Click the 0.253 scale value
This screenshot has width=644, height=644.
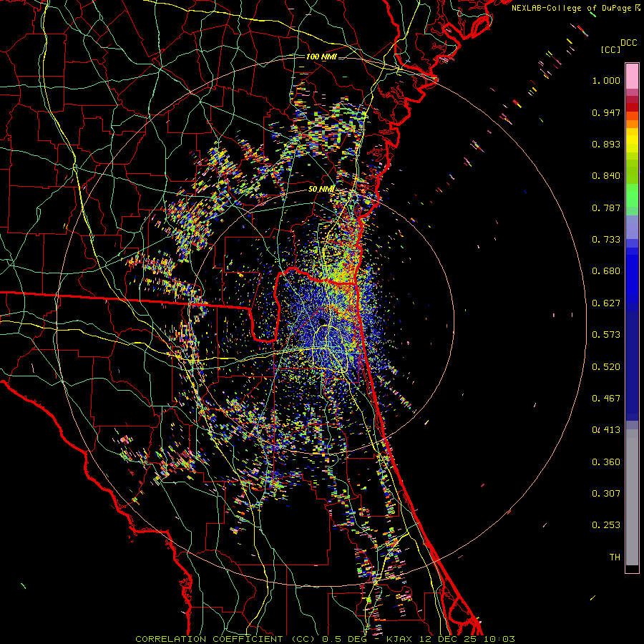[606, 525]
